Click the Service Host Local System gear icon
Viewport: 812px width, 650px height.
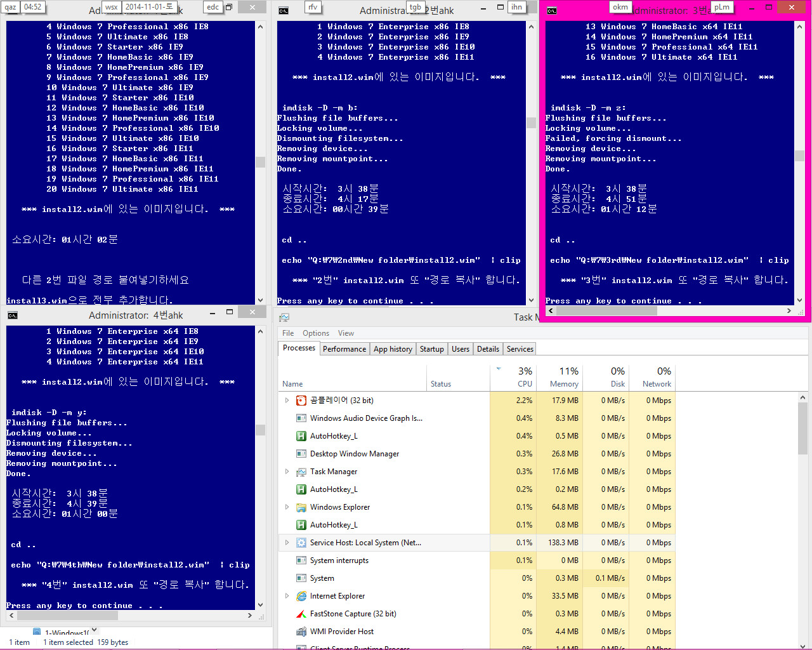coord(302,543)
